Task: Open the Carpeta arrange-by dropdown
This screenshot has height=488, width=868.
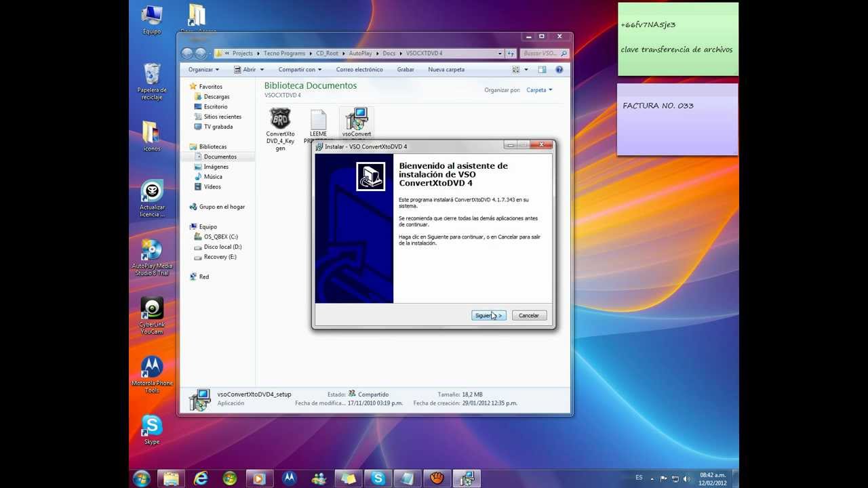Action: tap(539, 89)
